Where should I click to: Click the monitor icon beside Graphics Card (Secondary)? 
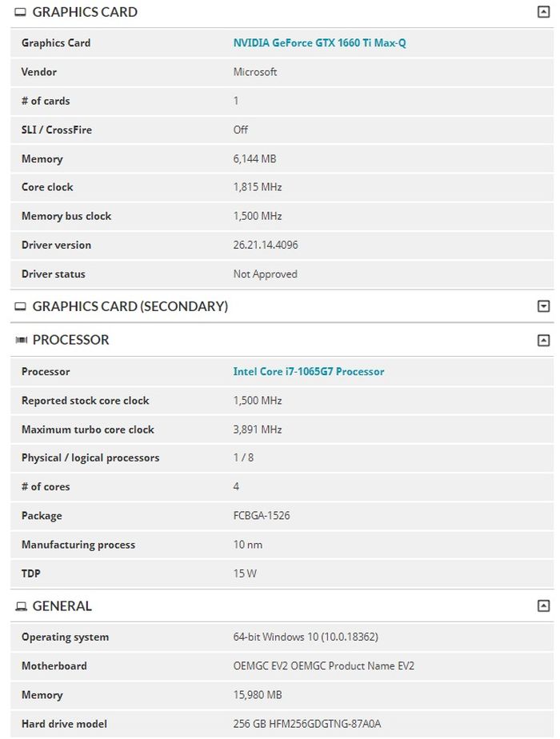21,307
